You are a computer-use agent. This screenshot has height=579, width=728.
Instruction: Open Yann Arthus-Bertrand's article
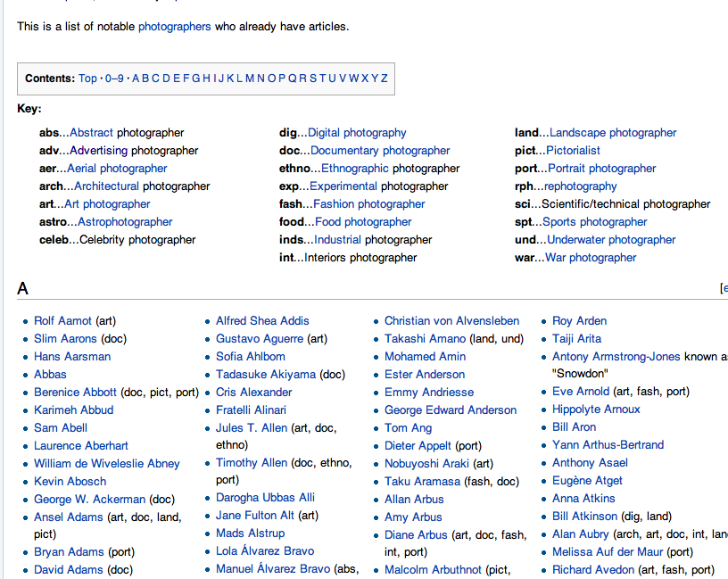pos(608,444)
